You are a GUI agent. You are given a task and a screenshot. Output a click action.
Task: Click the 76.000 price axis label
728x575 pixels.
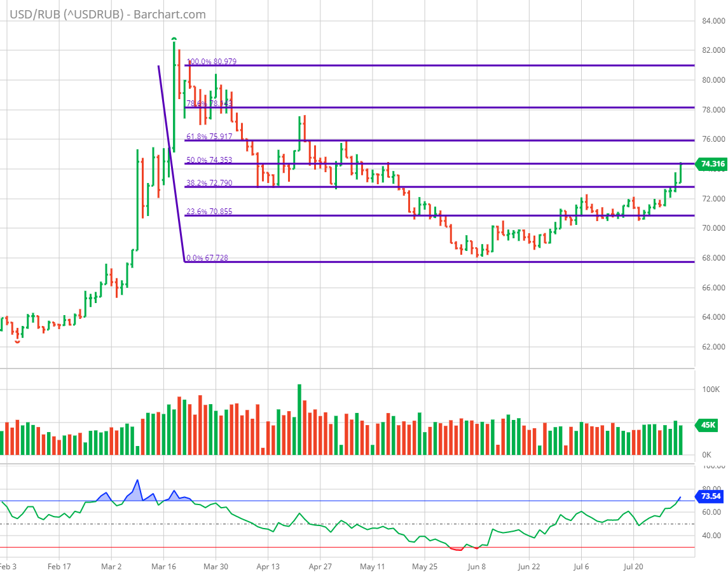click(713, 139)
